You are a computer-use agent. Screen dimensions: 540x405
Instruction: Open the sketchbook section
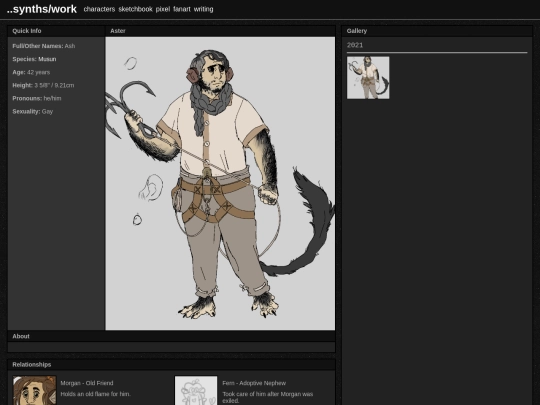tap(135, 9)
